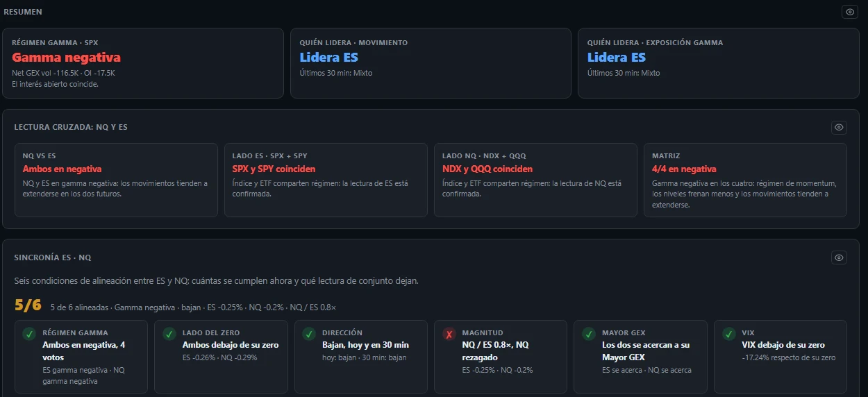Click 'Bajan, hoy y en 30 min' text
Viewport: 868px width, 397px height.
pyautogui.click(x=365, y=345)
